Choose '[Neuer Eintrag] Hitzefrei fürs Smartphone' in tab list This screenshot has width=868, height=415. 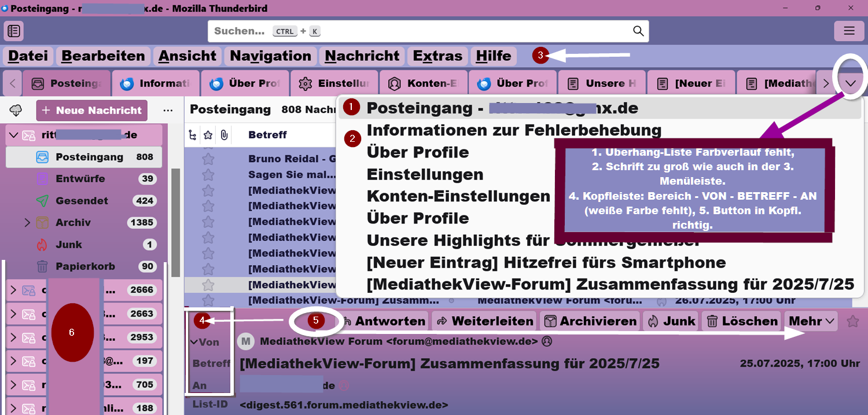pos(546,262)
